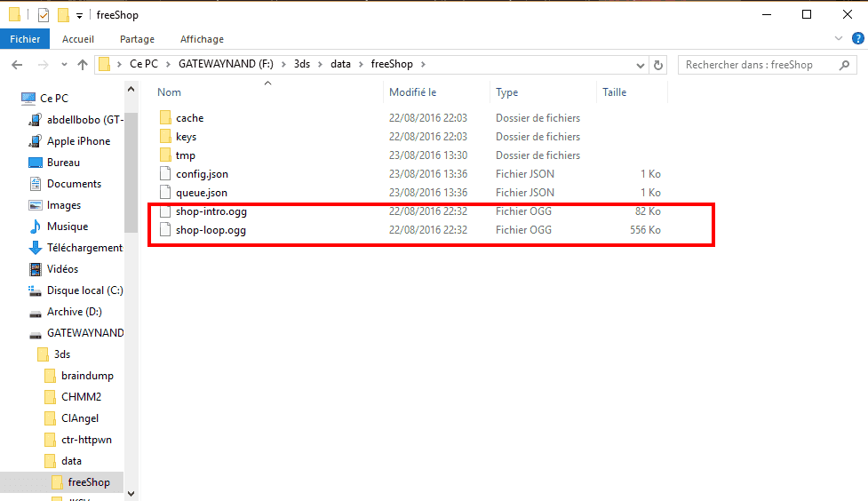The width and height of the screenshot is (868, 501).
Task: Click sidebar scrollbar up arrow
Action: click(x=131, y=89)
